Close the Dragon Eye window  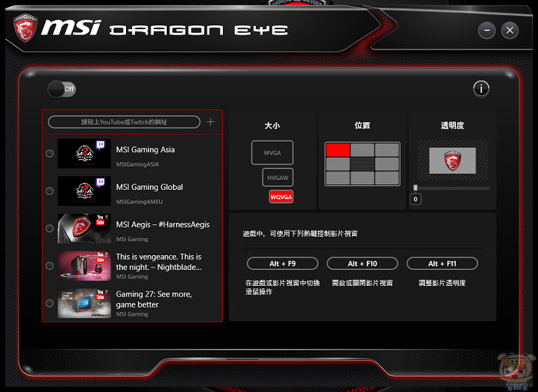(x=510, y=30)
